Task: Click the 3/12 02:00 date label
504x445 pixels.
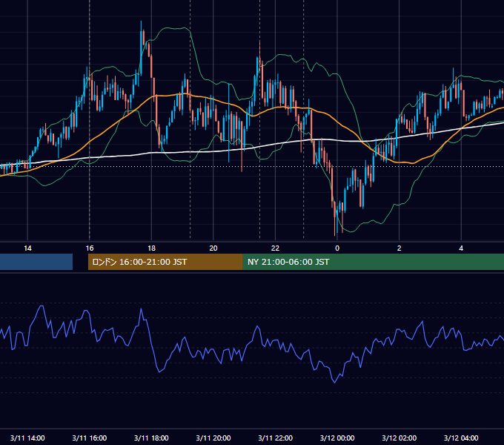Action: pos(399,438)
